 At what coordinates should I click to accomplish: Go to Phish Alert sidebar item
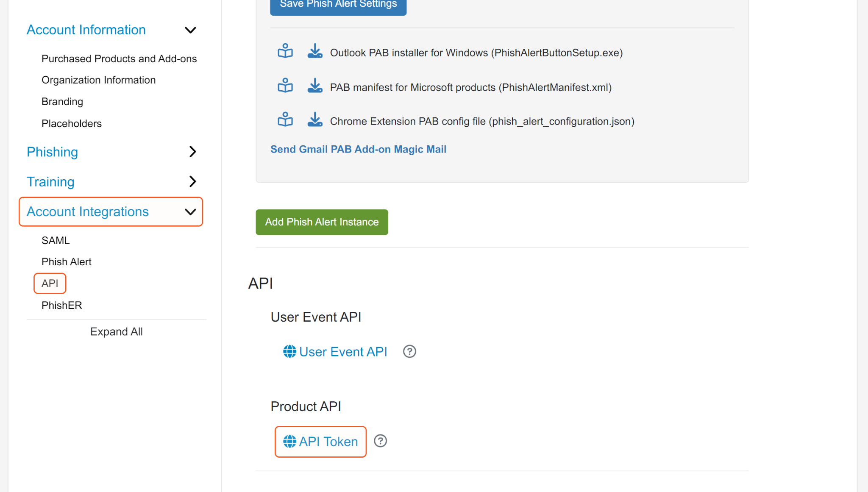point(67,262)
